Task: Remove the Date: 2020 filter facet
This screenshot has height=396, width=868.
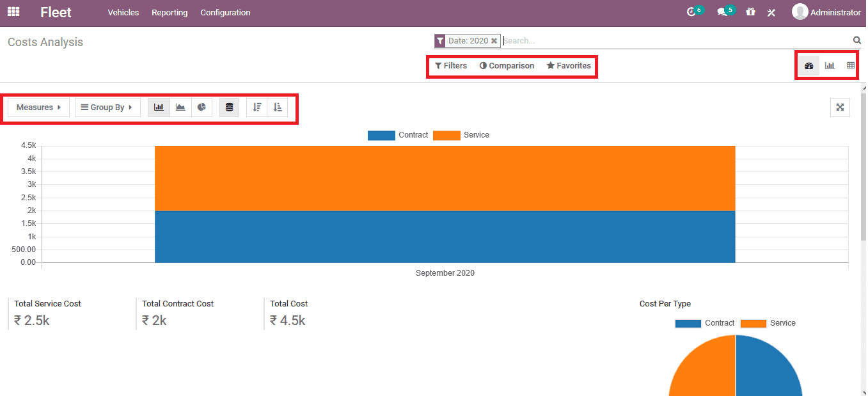Action: click(x=494, y=40)
